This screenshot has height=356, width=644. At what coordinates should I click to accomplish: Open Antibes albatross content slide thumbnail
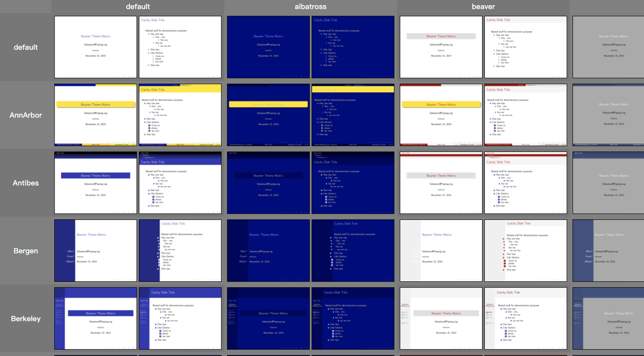353,183
